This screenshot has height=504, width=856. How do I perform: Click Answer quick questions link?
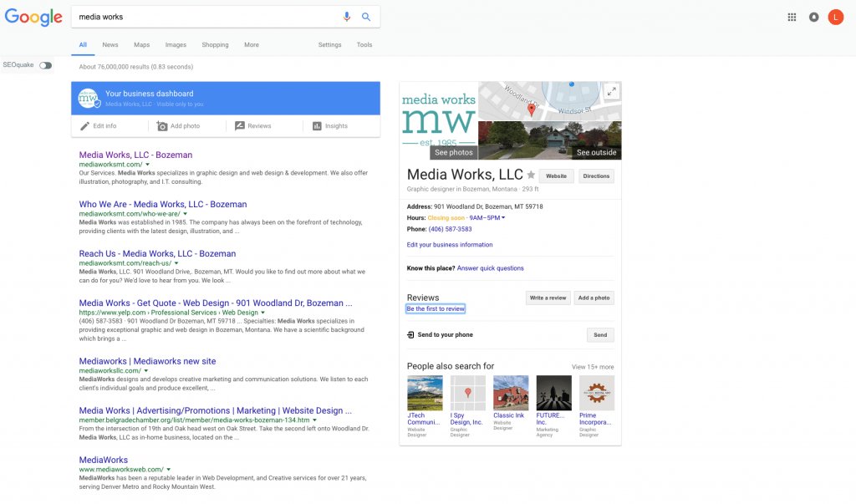tap(490, 268)
